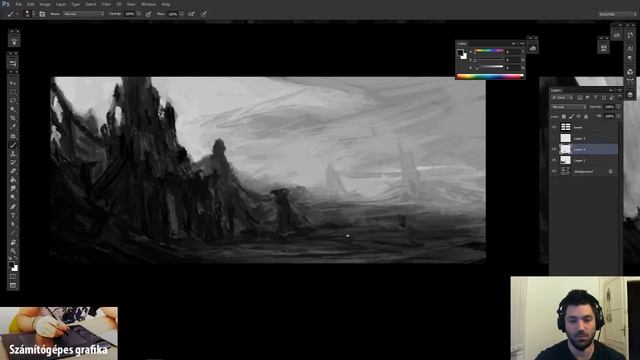Open the Filter menu
This screenshot has height=360, width=640.
106,4
